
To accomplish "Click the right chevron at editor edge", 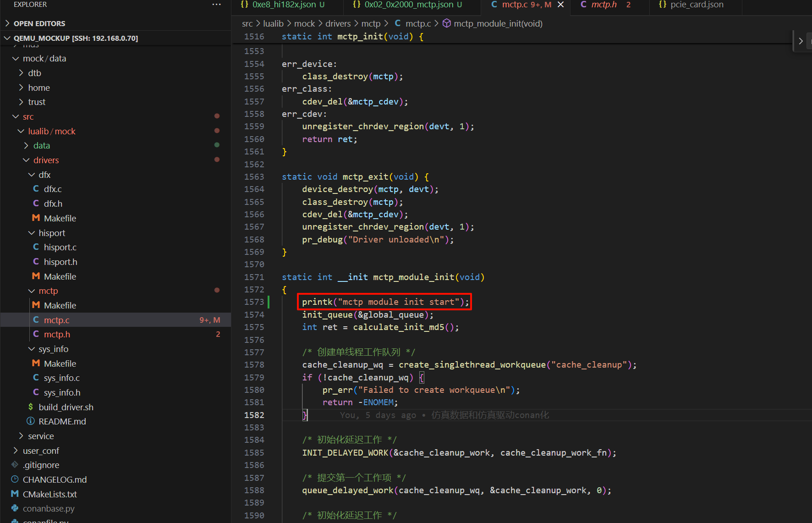I will point(801,41).
